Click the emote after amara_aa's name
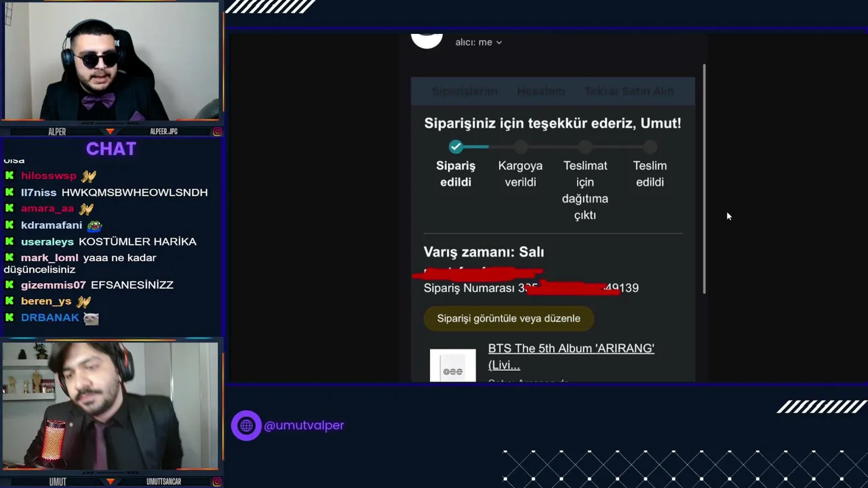Screen dimensions: 868x488 click(x=85, y=209)
